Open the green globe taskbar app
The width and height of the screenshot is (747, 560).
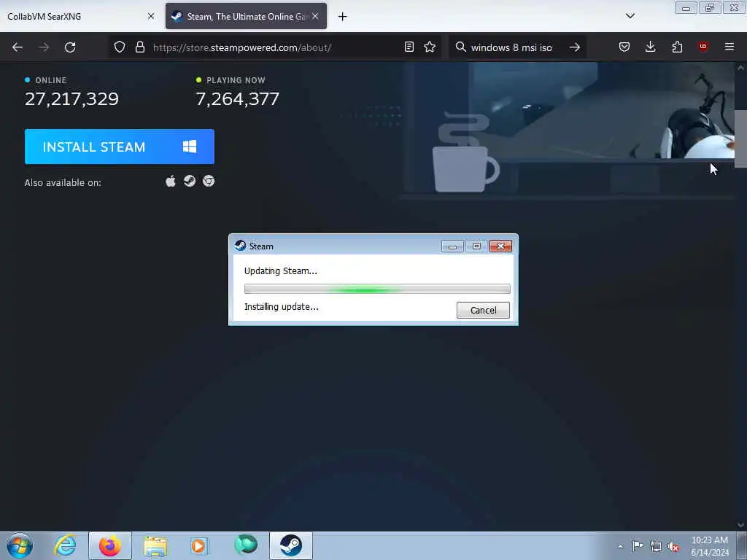point(246,545)
